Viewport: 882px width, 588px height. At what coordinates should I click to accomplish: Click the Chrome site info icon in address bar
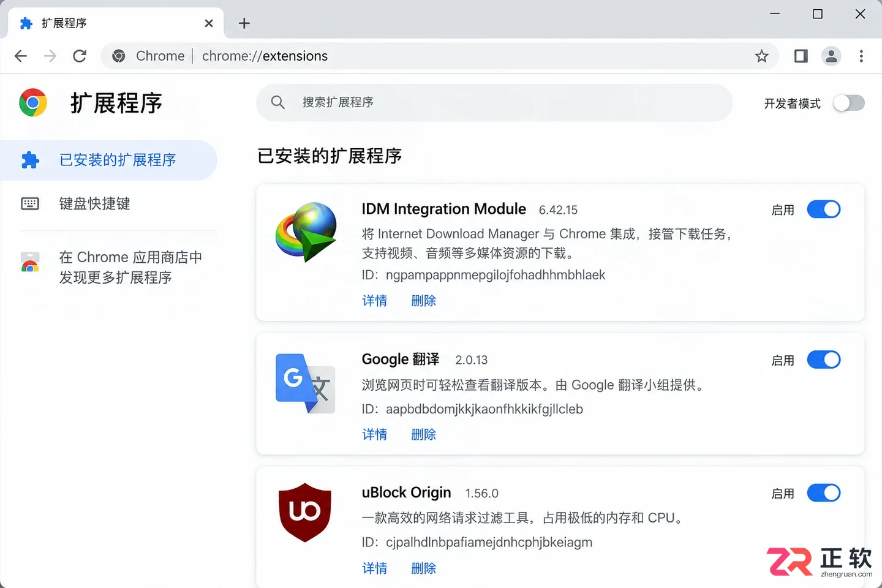[119, 56]
